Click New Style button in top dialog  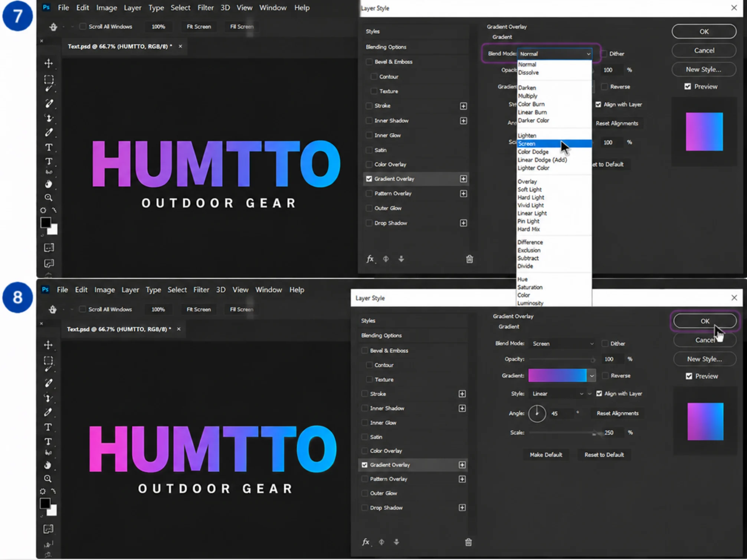pyautogui.click(x=704, y=69)
